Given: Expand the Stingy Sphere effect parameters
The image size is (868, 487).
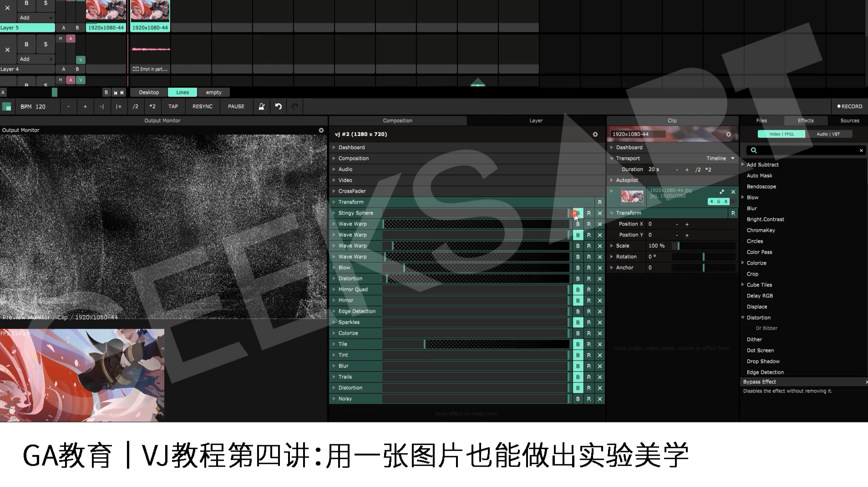Looking at the screenshot, I should pyautogui.click(x=334, y=213).
